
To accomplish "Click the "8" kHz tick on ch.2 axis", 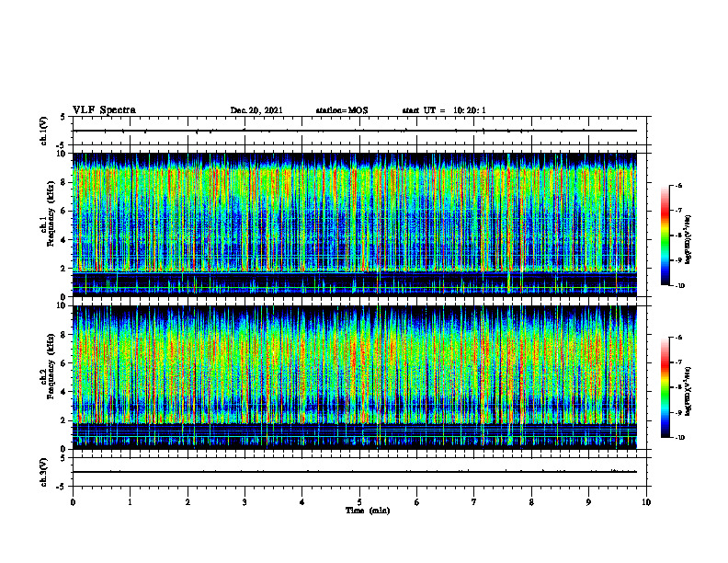I will [63, 335].
